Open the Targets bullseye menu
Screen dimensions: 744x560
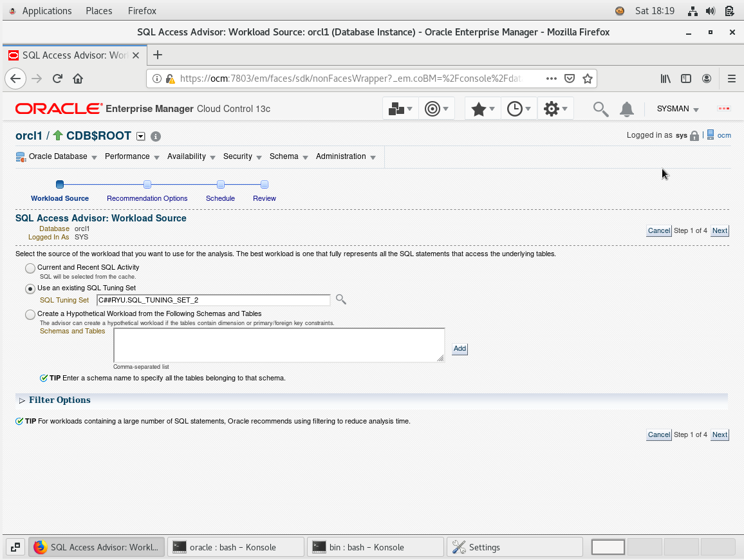pos(436,109)
